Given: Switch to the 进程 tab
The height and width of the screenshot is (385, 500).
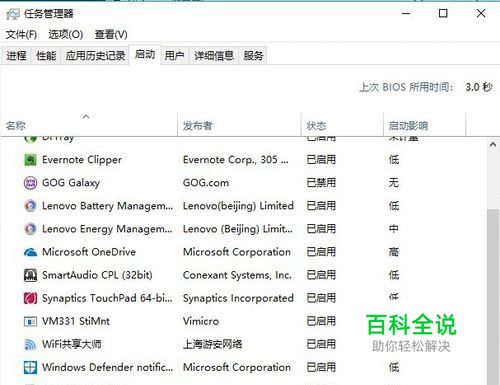Looking at the screenshot, I should pyautogui.click(x=16, y=55).
